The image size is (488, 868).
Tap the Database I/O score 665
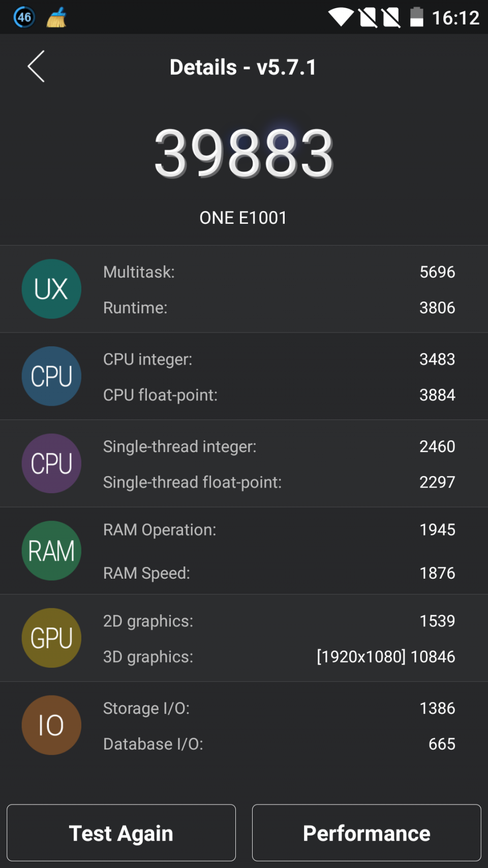tap(441, 743)
